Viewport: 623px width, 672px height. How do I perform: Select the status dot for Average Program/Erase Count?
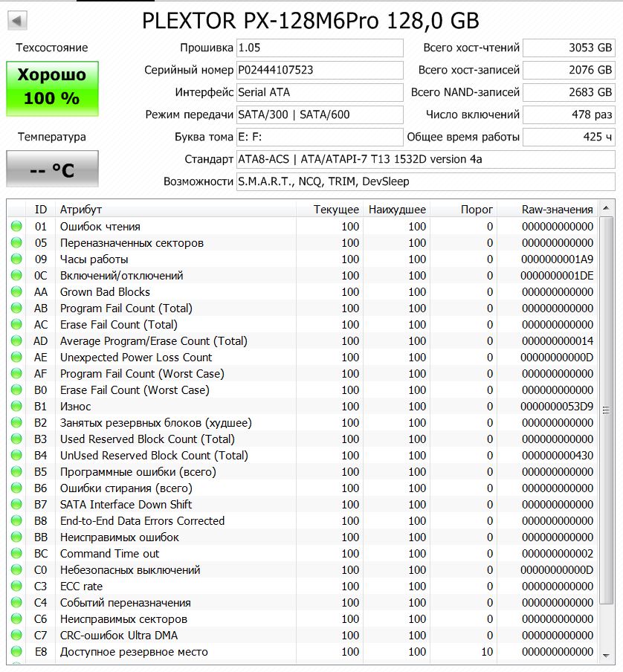16,340
